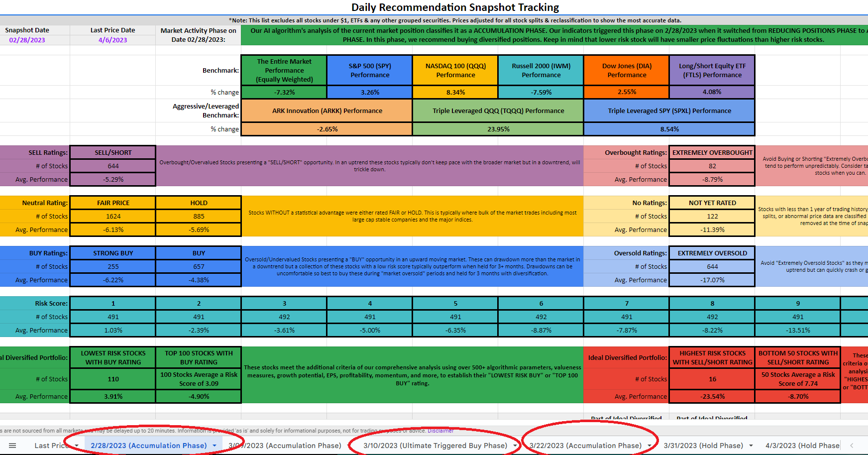Click Triple Leveraged SPY (SPXL) Performance cell
The width and height of the screenshot is (868, 455).
669,111
